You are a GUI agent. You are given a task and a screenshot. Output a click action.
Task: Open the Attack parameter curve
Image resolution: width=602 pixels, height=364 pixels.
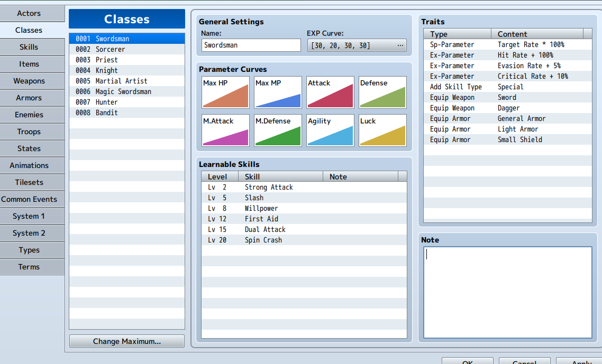point(330,92)
